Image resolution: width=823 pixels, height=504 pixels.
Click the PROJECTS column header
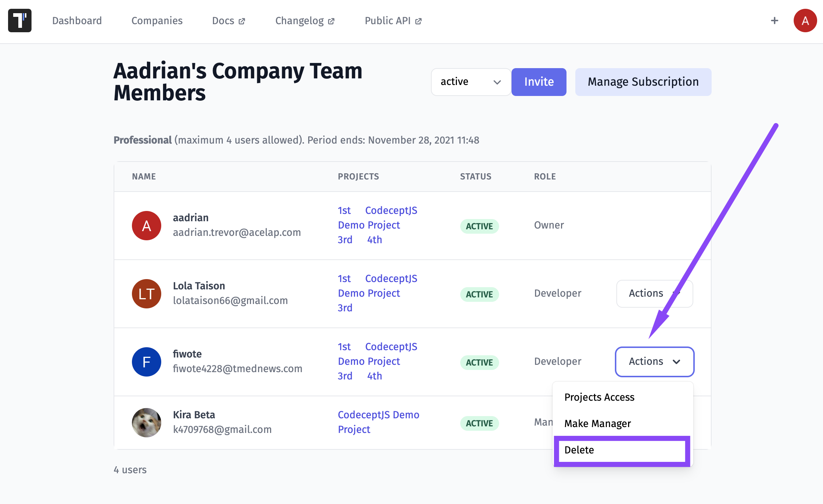point(358,177)
